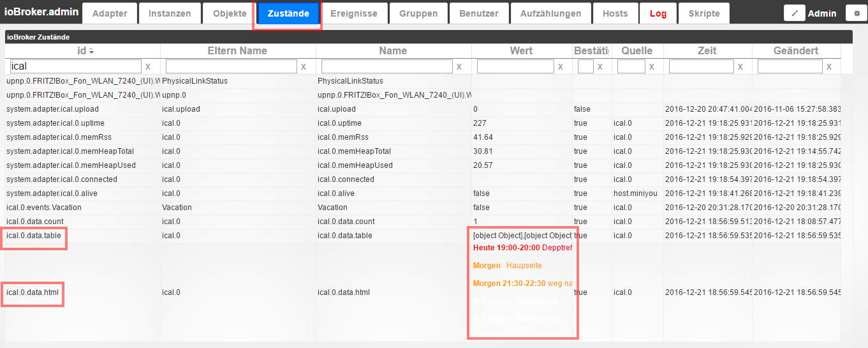Sort by the Quelle column header

click(637, 50)
